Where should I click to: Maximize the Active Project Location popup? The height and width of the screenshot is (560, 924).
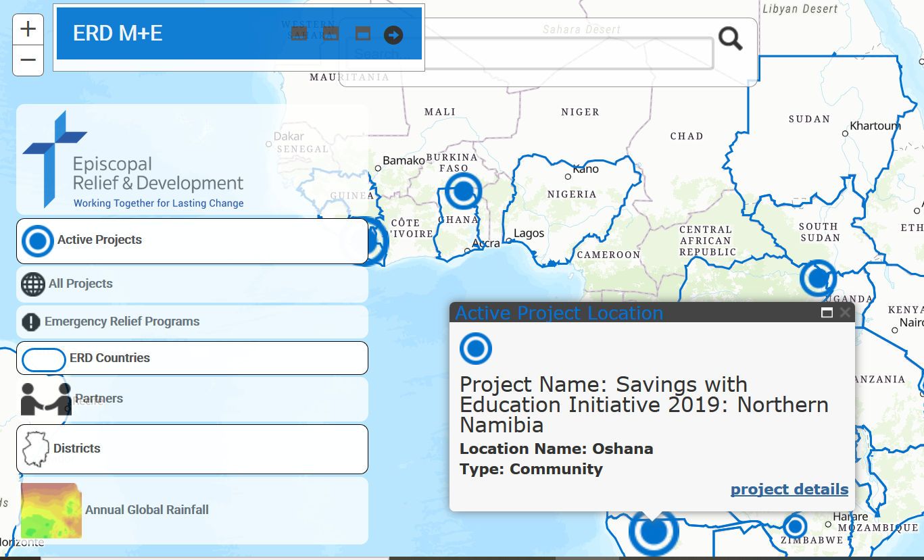827,312
